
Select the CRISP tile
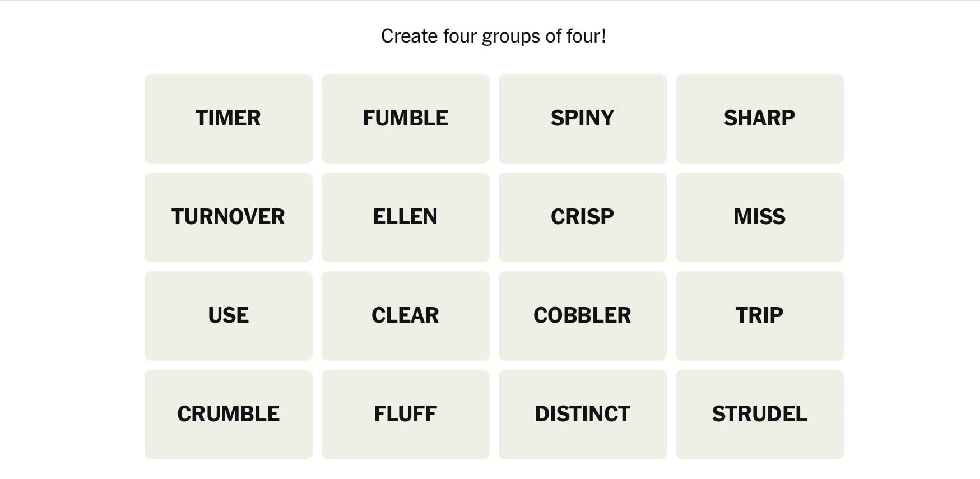(582, 217)
